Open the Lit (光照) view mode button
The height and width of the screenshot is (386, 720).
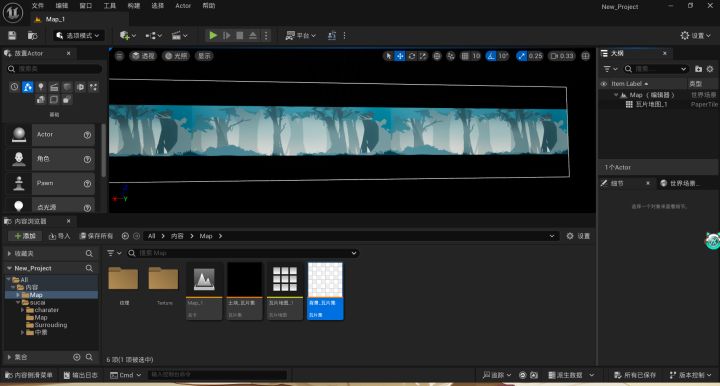point(176,56)
